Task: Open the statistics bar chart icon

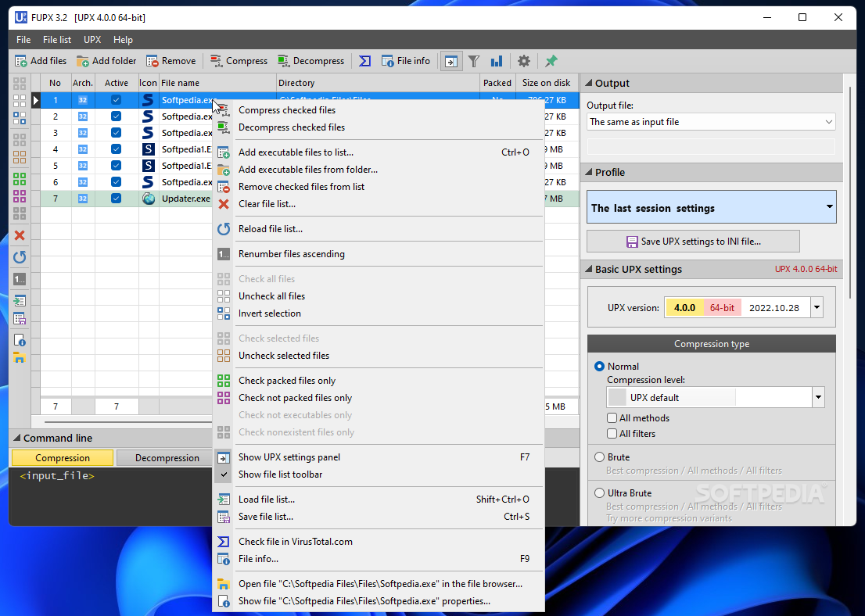Action: click(x=497, y=61)
